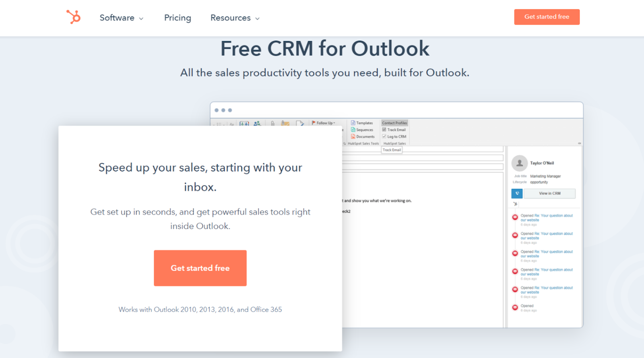Screen dimensions: 644x358
Task: Click the Signature icon in the ribbon
Action: [x=300, y=123]
